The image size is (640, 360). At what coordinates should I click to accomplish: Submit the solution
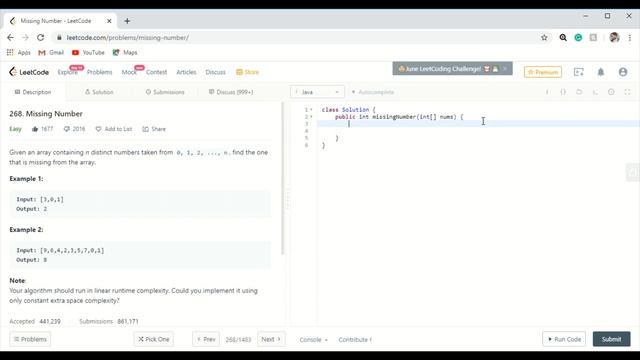[611, 339]
